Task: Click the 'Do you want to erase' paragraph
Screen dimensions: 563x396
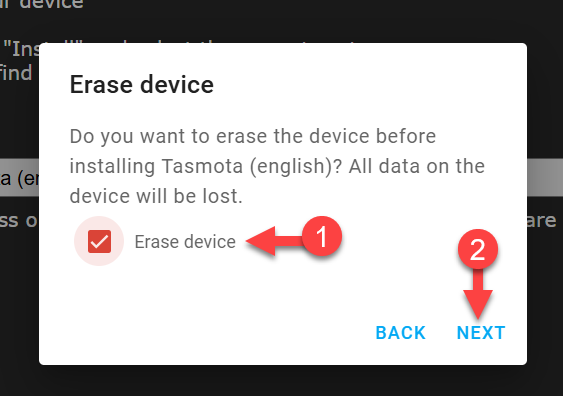Action: [277, 166]
